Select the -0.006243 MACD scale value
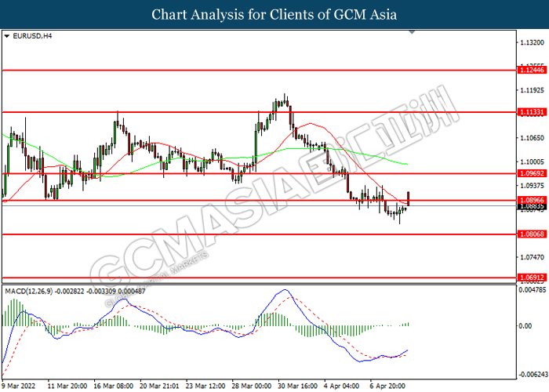 (x=533, y=375)
